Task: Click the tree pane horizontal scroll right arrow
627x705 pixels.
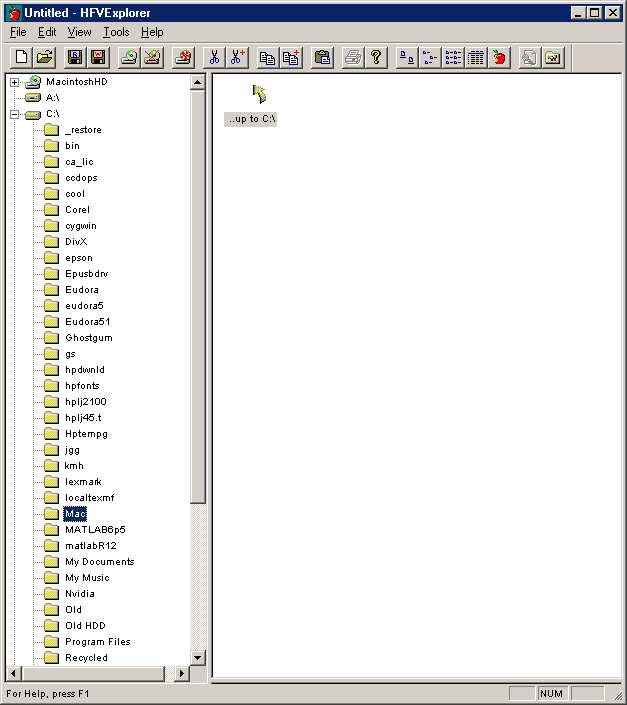Action: [x=182, y=674]
